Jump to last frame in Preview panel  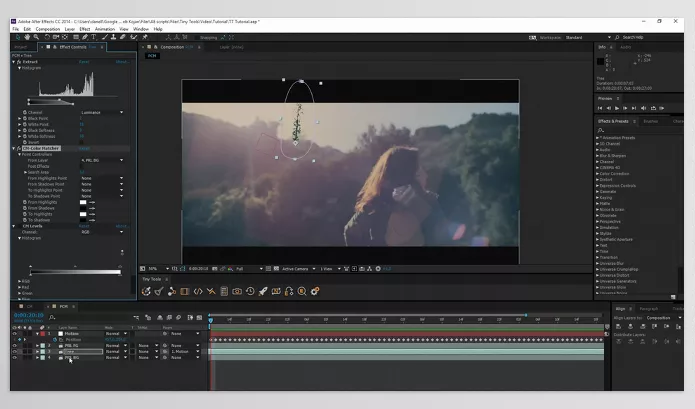click(x=634, y=108)
